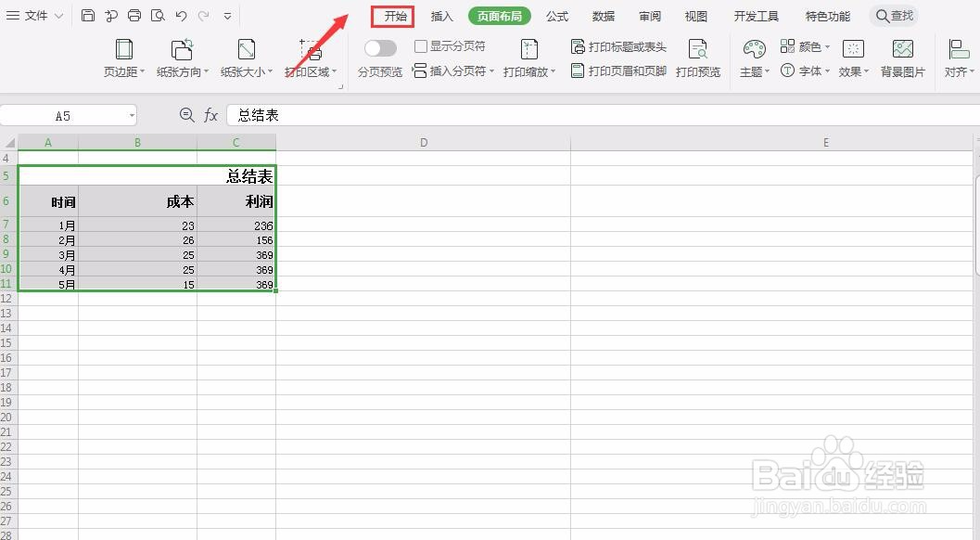The image size is (980, 540).
Task: Click the Name Box showing A5
Action: 65,114
